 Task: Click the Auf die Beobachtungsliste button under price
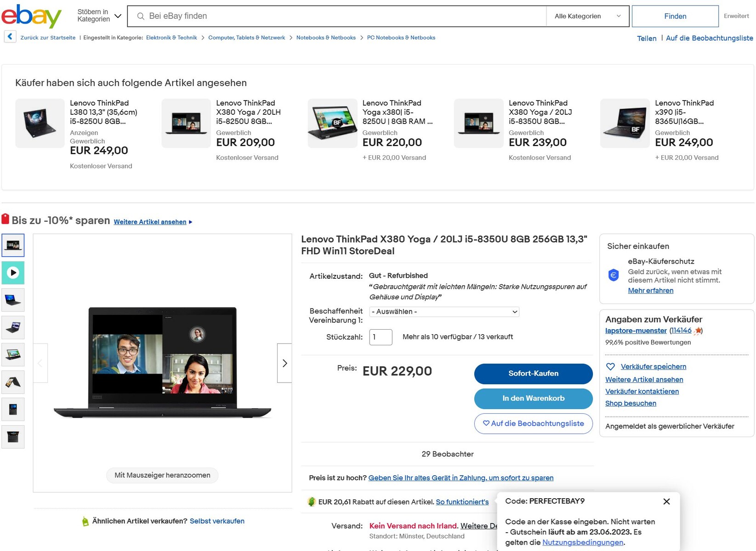(533, 423)
